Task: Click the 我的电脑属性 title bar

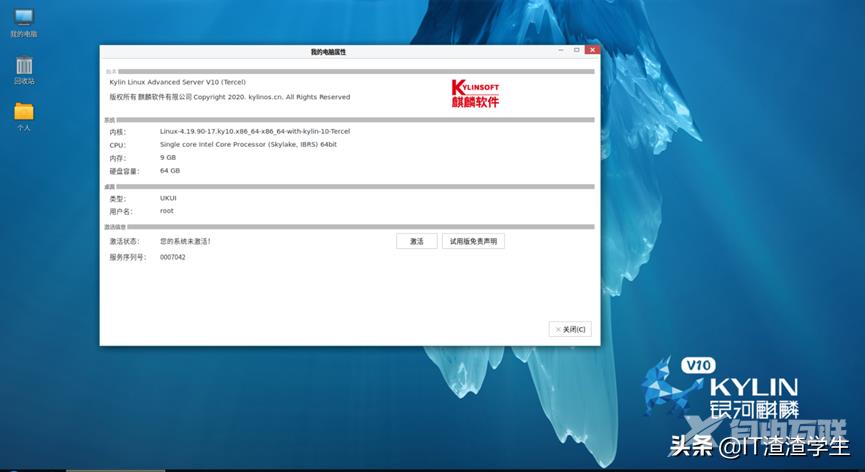Action: point(328,51)
